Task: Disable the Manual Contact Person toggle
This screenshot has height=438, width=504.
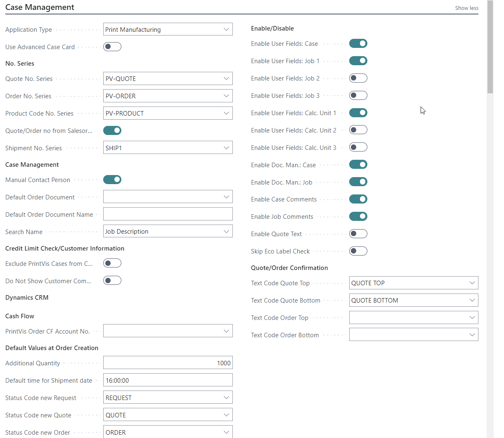Action: pos(112,180)
